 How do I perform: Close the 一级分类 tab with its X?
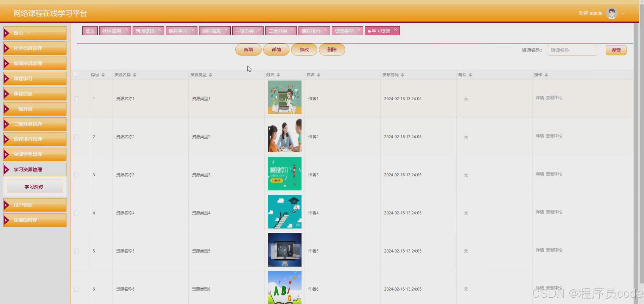[x=259, y=30]
